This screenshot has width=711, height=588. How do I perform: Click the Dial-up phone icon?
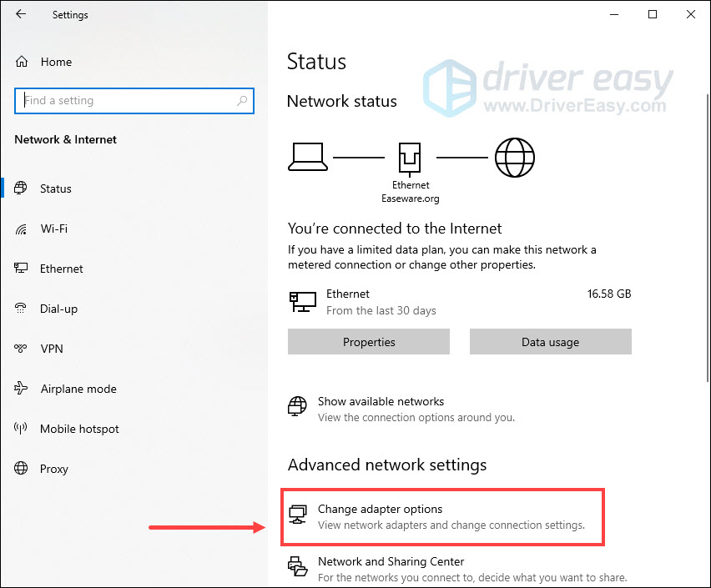pos(22,309)
